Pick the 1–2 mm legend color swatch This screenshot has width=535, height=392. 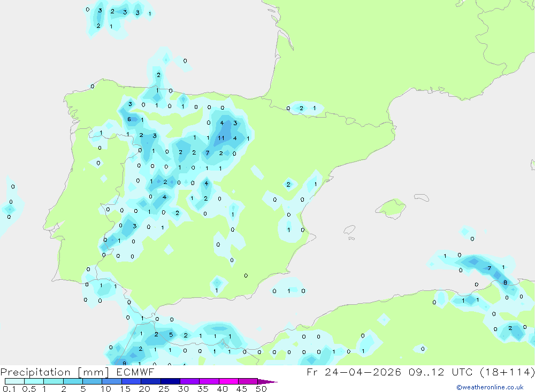(x=53, y=381)
